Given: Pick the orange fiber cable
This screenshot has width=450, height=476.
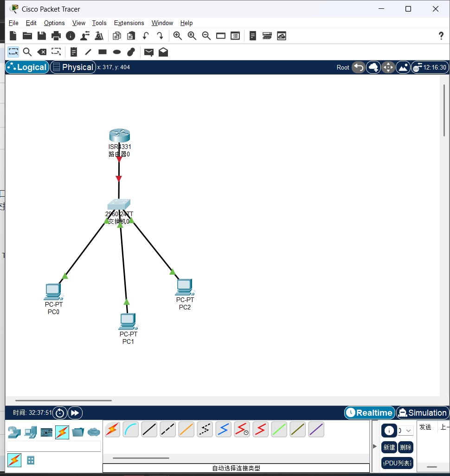Looking at the screenshot, I should 186,429.
